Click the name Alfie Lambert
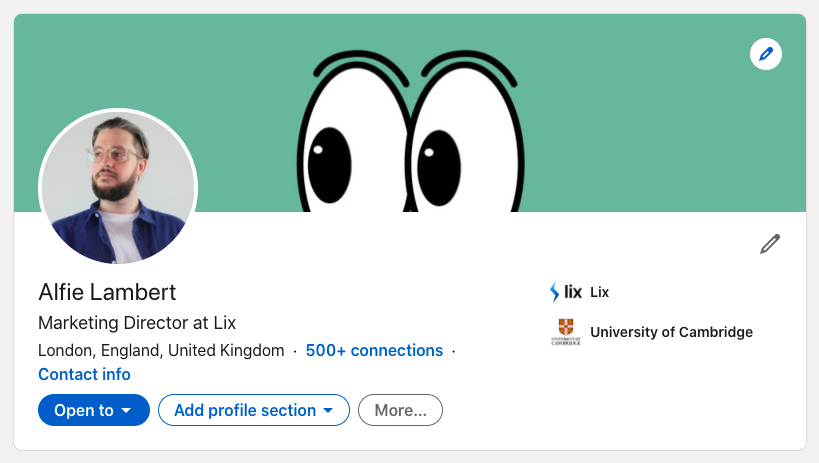819x463 pixels. pos(107,292)
